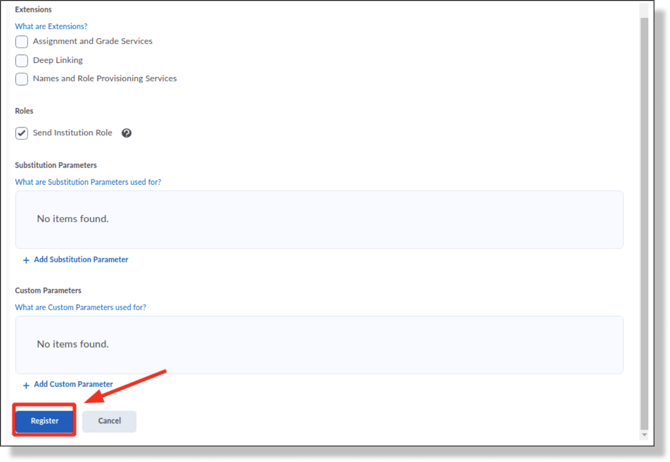Open What are Substitution Parameters used for? link
The image size is (670, 462).
tap(88, 182)
